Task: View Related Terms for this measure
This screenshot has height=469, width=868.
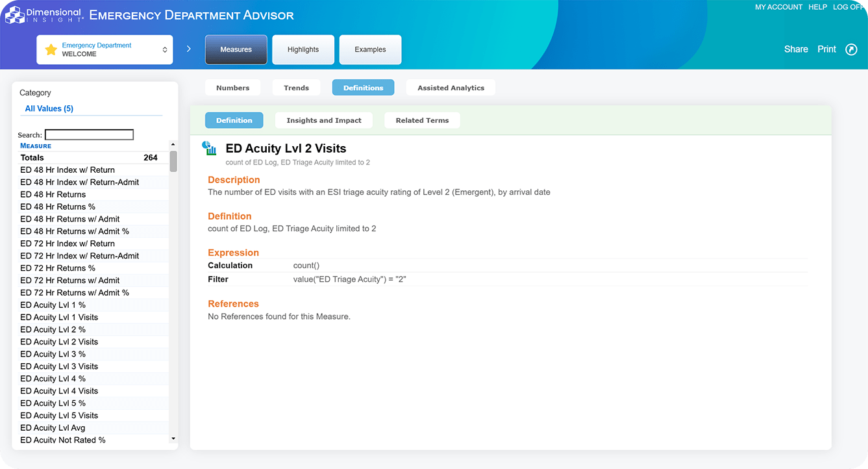Action: point(422,120)
